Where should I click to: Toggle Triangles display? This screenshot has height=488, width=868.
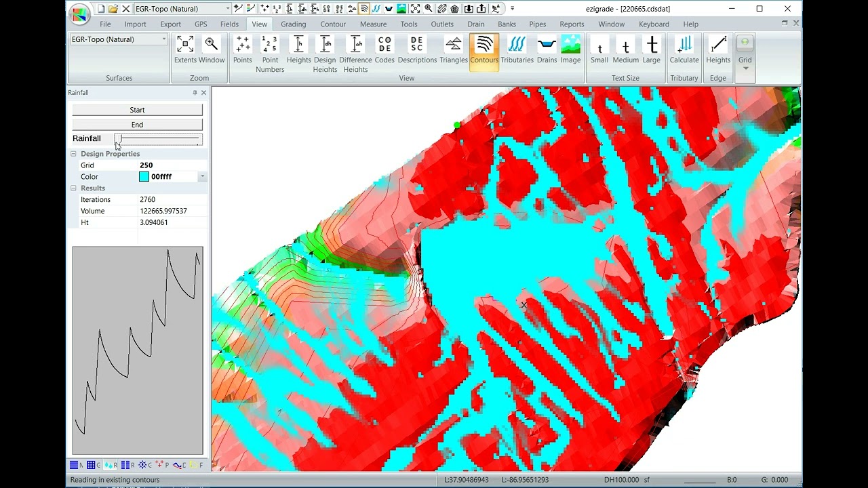click(454, 49)
